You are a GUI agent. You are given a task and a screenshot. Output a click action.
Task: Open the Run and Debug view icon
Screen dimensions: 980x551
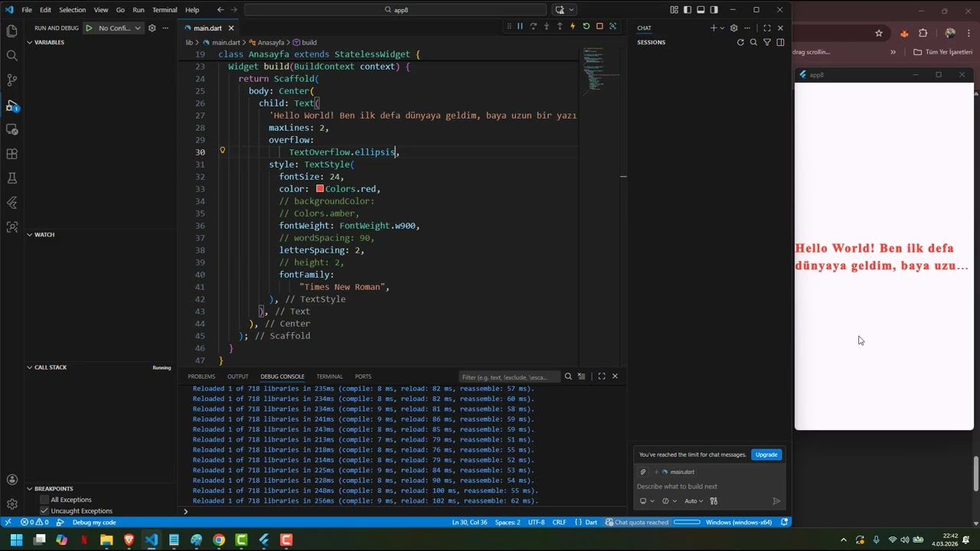click(11, 105)
